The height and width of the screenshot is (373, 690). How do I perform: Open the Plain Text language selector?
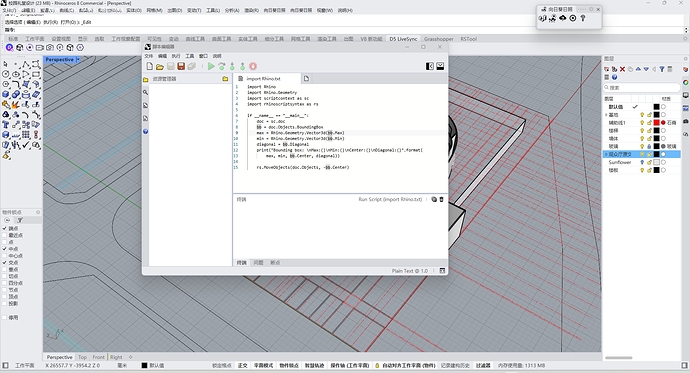(410, 271)
